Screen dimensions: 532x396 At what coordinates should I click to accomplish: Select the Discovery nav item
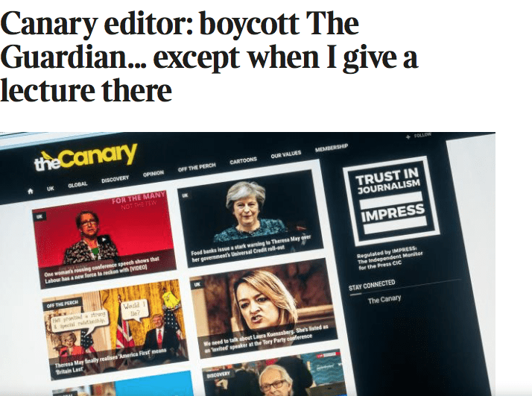click(x=115, y=179)
